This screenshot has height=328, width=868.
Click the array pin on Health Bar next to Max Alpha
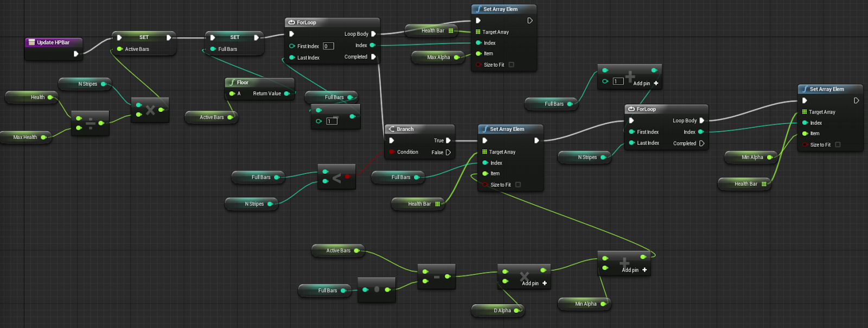(451, 30)
